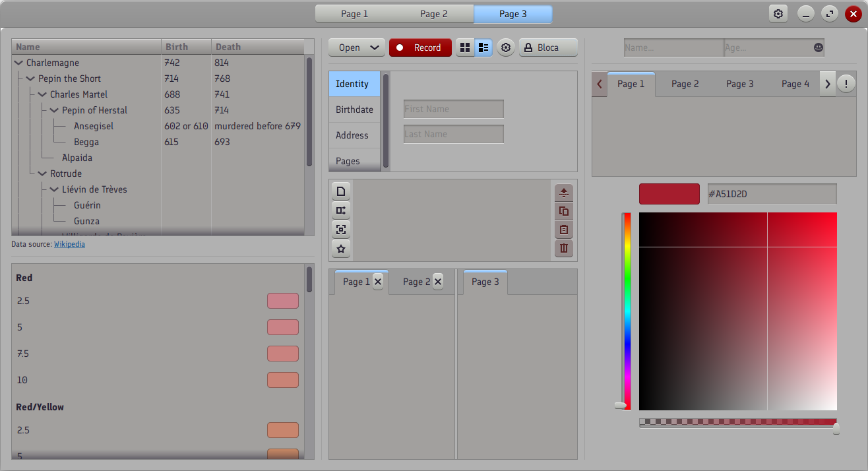Click the emoji icon in the Age field
Viewport: 868px width, 471px height.
tap(818, 47)
